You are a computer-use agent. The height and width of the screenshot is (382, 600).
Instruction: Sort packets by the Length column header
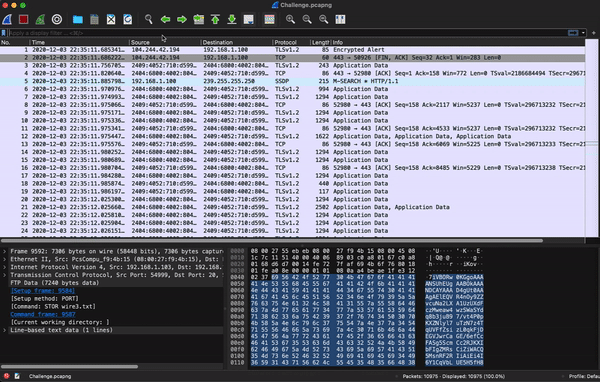(x=320, y=42)
